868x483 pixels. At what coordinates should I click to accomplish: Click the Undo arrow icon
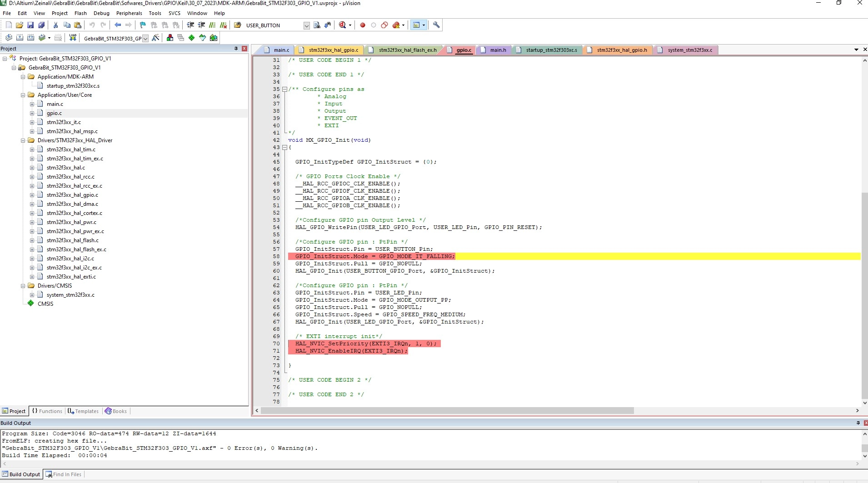coord(92,25)
